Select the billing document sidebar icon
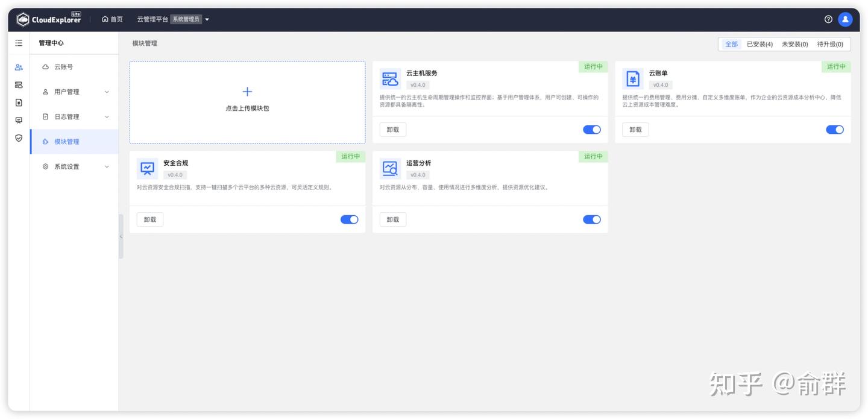 tap(19, 102)
